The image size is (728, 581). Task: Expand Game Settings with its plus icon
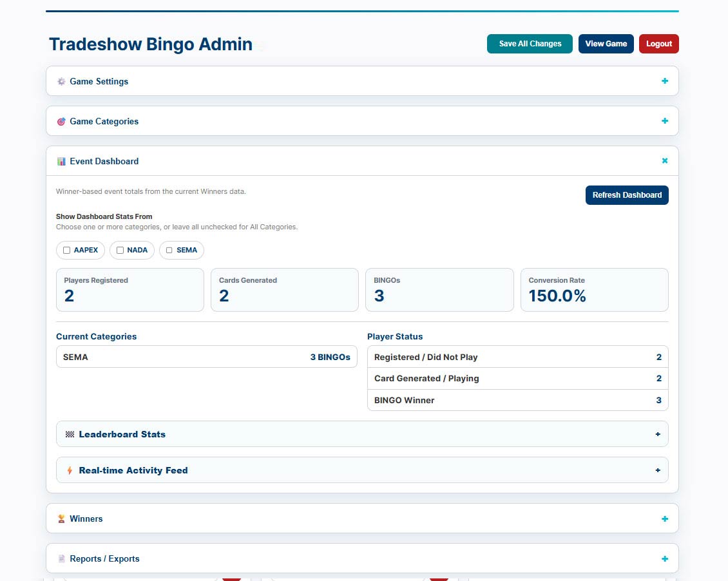pos(664,81)
